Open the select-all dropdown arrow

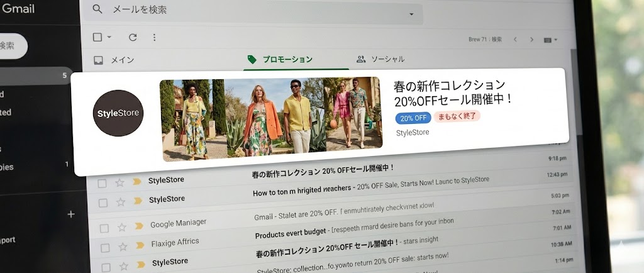109,37
